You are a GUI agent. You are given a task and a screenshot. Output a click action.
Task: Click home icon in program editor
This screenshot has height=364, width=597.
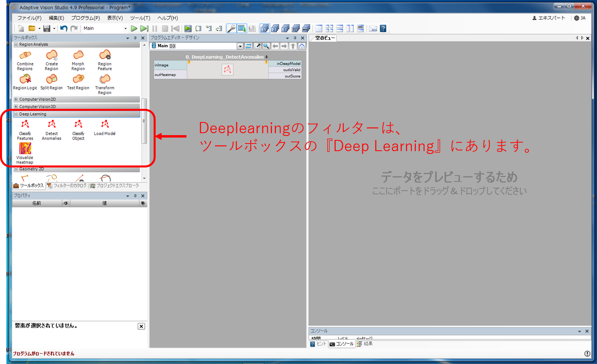point(302,46)
